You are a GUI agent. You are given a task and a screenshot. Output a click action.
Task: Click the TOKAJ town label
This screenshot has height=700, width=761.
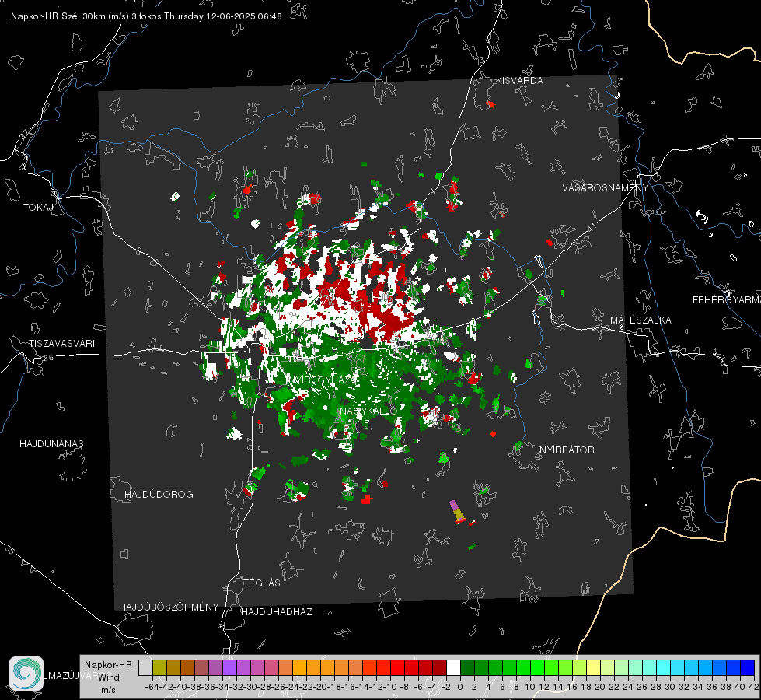coord(38,208)
